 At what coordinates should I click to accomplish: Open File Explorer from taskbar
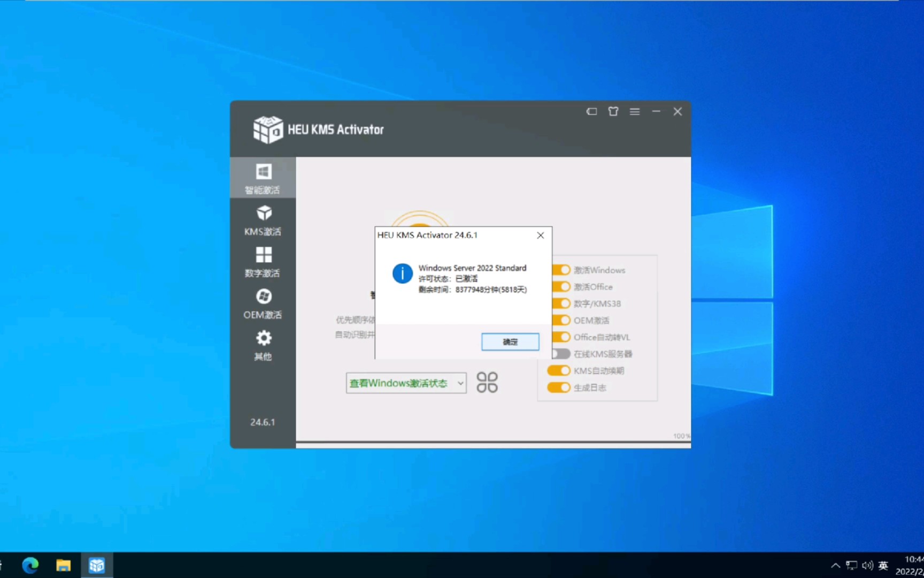pos(64,565)
